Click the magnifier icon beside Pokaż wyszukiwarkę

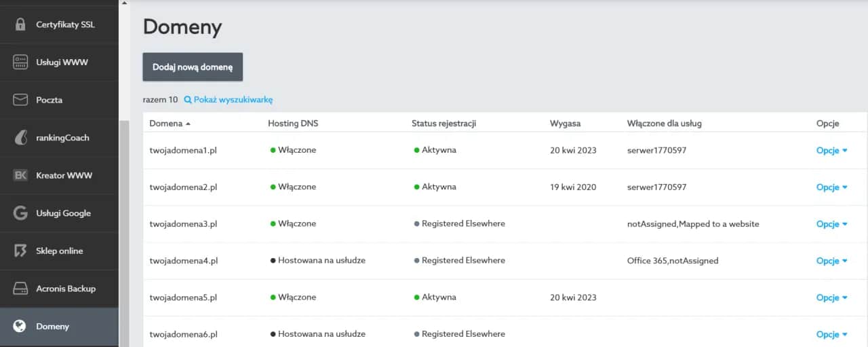(188, 100)
